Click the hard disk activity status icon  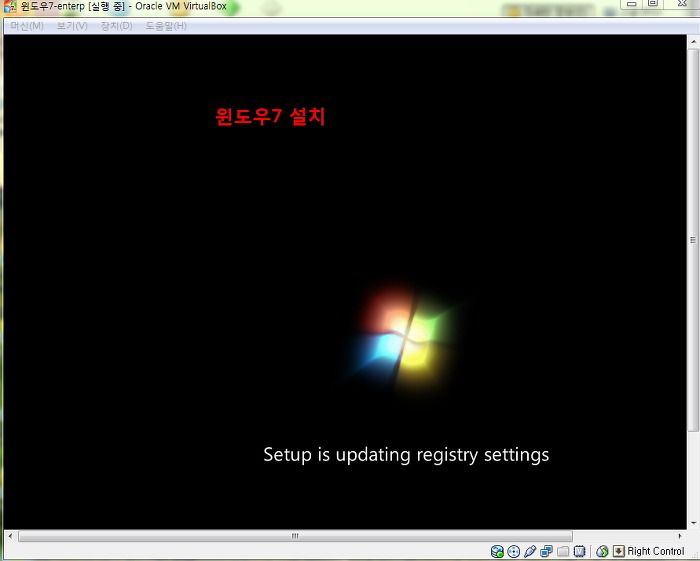pos(497,551)
